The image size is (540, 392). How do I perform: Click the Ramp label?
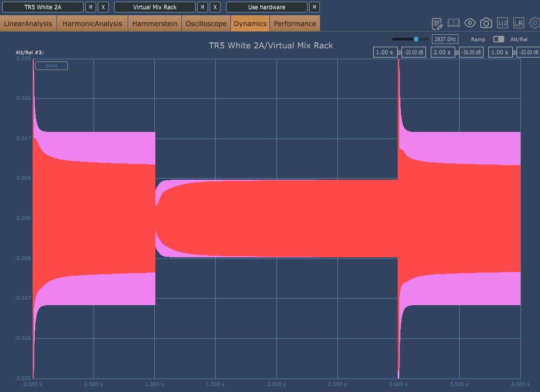[x=478, y=40]
